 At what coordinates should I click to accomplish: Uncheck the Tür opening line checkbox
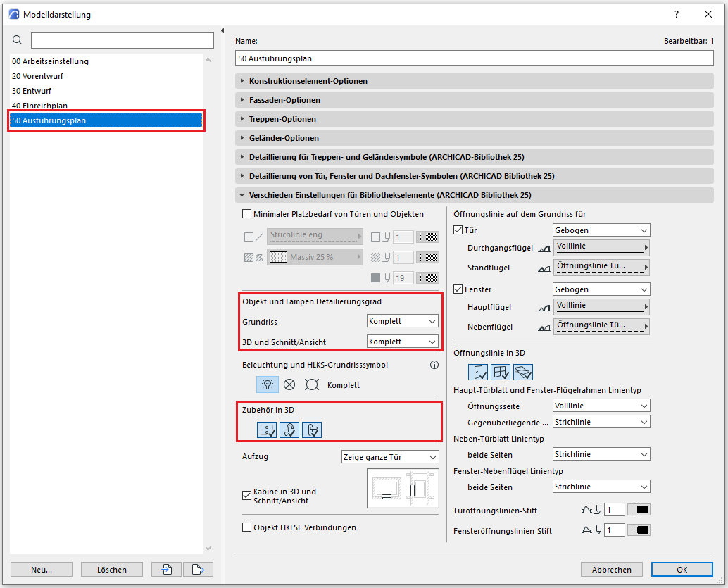pos(459,230)
